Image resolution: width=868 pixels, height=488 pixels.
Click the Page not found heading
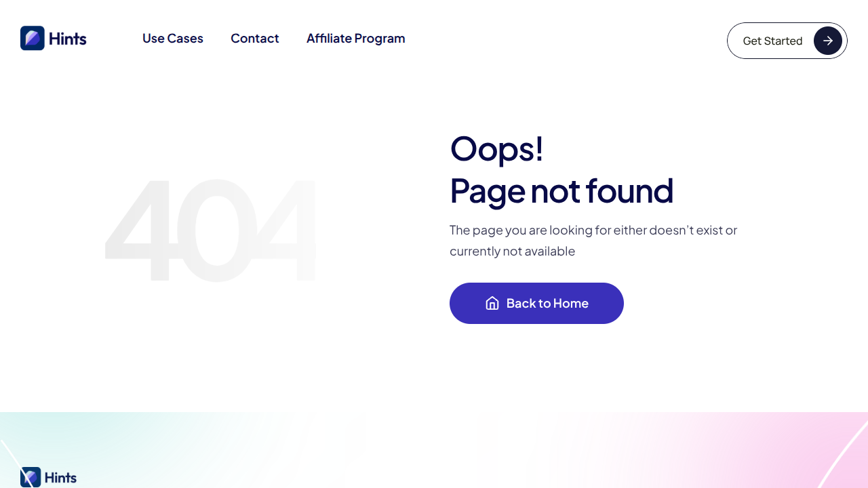pos(561,190)
